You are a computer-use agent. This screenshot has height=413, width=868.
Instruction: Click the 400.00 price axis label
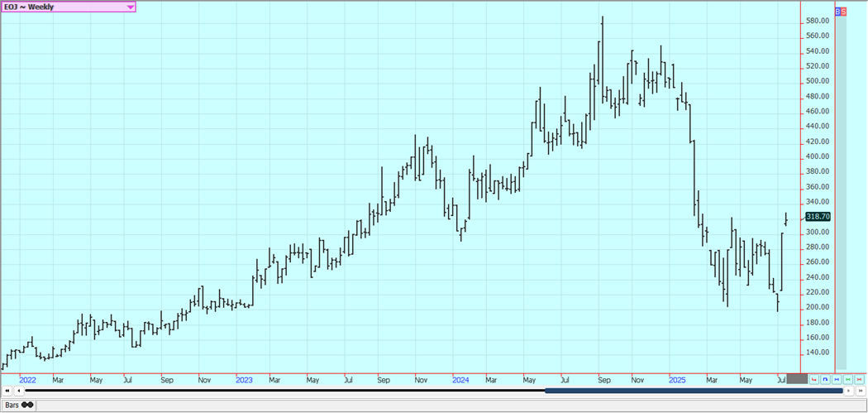818,157
